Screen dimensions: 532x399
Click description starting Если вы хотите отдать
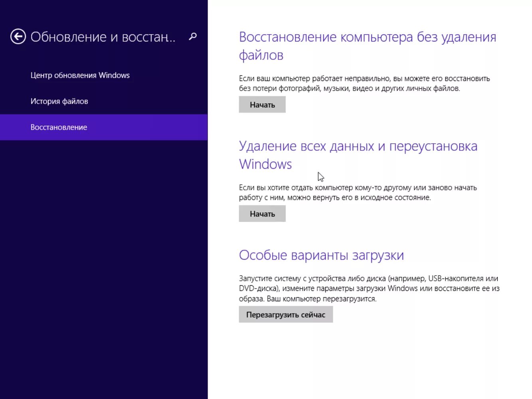(358, 192)
